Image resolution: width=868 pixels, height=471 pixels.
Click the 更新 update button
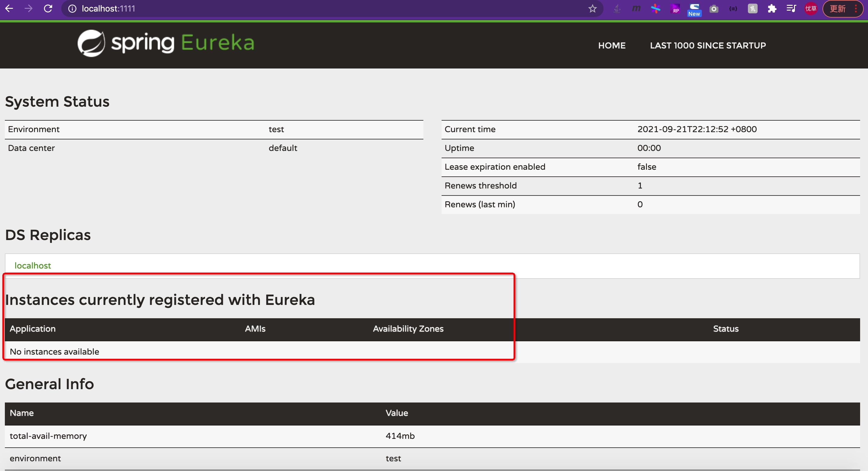tap(838, 9)
